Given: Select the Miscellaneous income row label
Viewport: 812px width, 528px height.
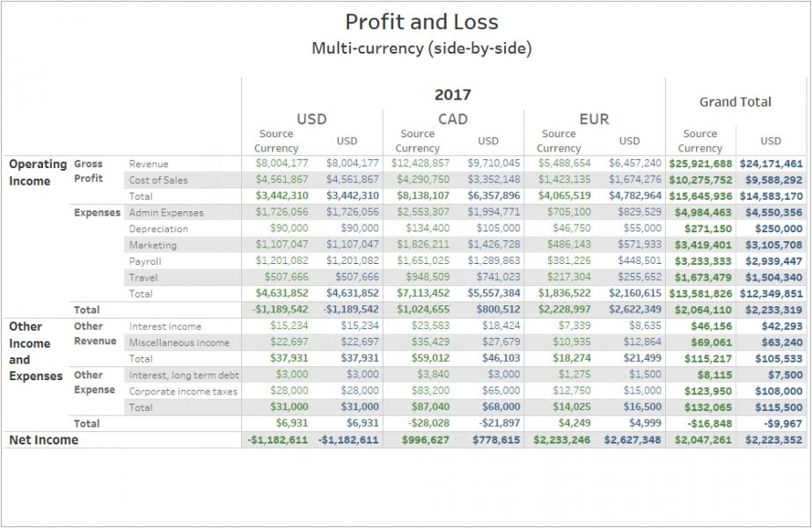Looking at the screenshot, I should pyautogui.click(x=179, y=342).
